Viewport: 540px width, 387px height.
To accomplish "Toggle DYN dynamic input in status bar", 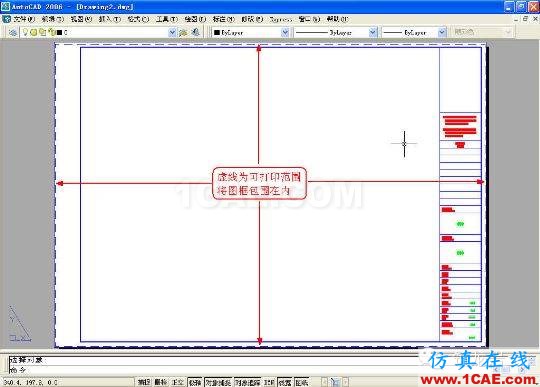I will tap(269, 382).
